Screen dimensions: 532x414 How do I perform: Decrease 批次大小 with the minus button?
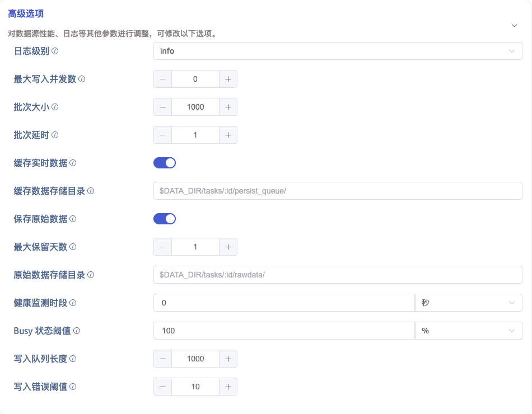pos(162,107)
